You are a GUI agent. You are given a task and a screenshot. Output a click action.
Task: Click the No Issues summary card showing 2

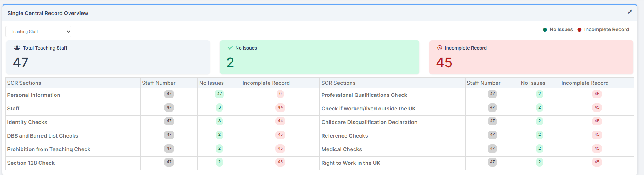click(x=319, y=57)
